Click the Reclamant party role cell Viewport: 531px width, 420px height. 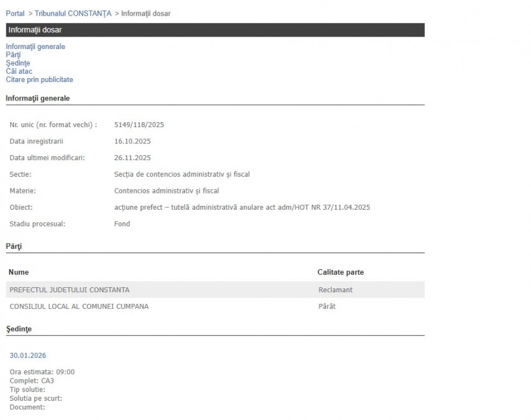click(x=335, y=290)
